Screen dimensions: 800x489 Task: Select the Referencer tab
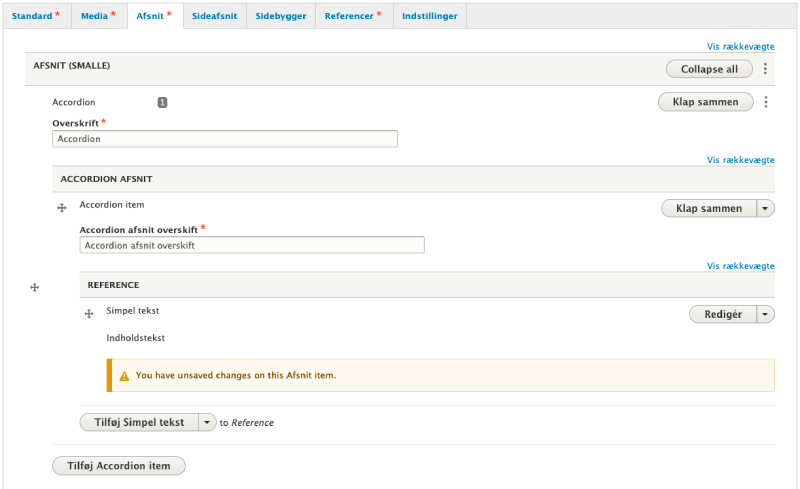point(353,16)
